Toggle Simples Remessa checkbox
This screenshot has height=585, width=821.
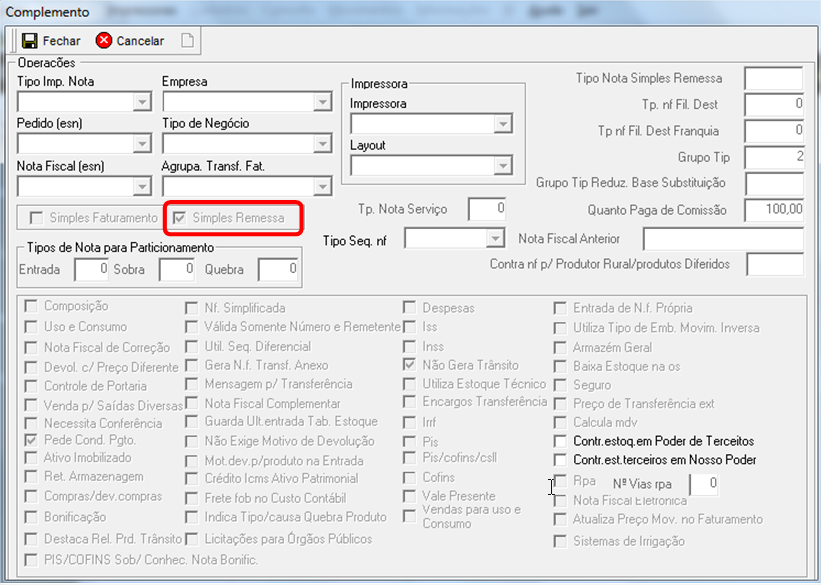coord(179,218)
